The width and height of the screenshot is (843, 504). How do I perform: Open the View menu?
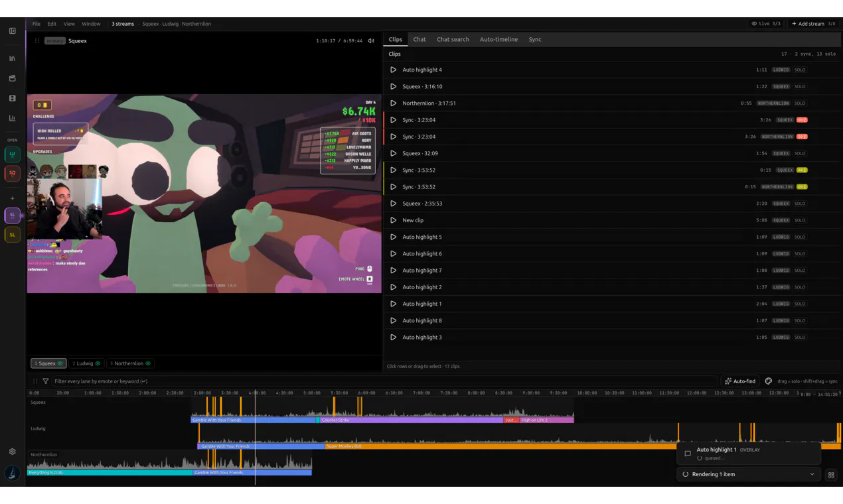69,24
